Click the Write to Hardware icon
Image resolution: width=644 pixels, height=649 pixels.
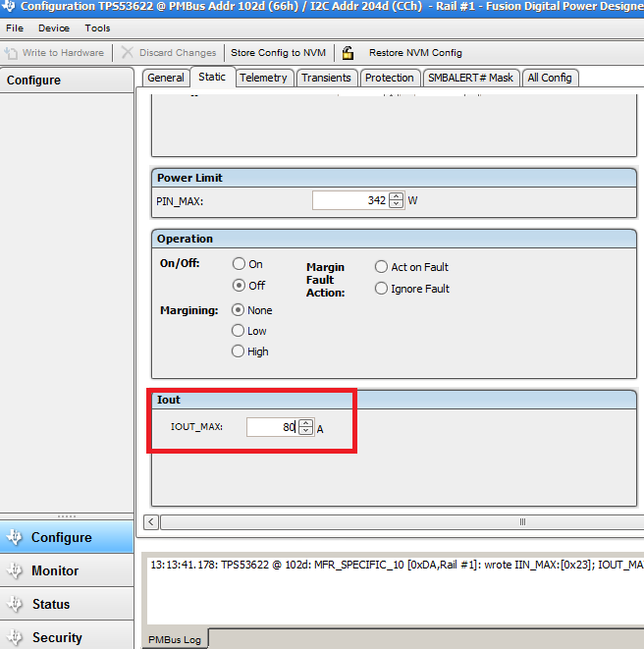point(11,53)
